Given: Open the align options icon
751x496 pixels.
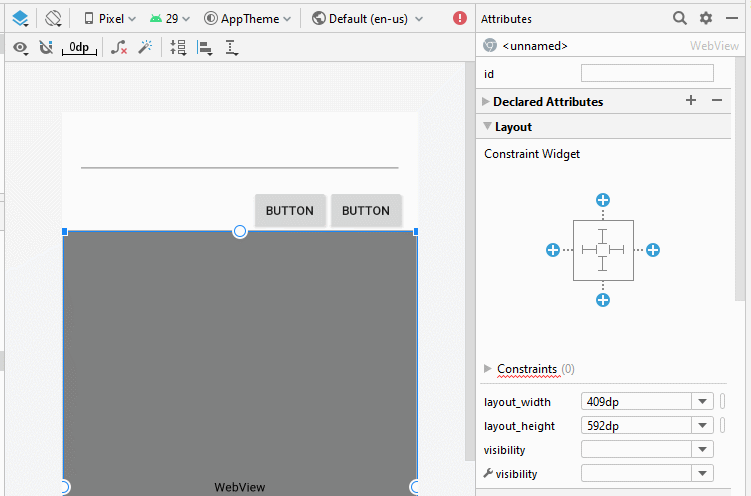Looking at the screenshot, I should (205, 47).
